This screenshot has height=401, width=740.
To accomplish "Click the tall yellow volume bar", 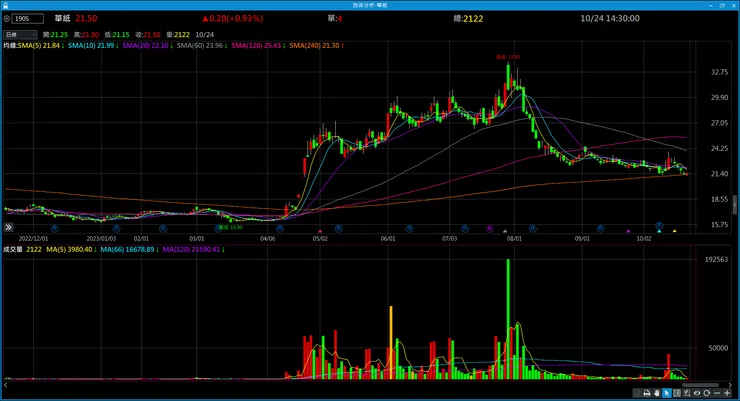I will (391, 343).
